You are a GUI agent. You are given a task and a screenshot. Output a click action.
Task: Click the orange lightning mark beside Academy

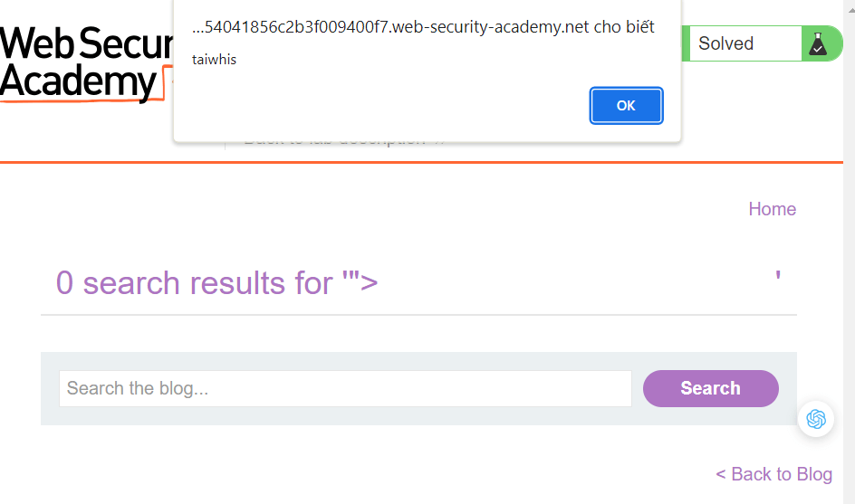[x=167, y=81]
